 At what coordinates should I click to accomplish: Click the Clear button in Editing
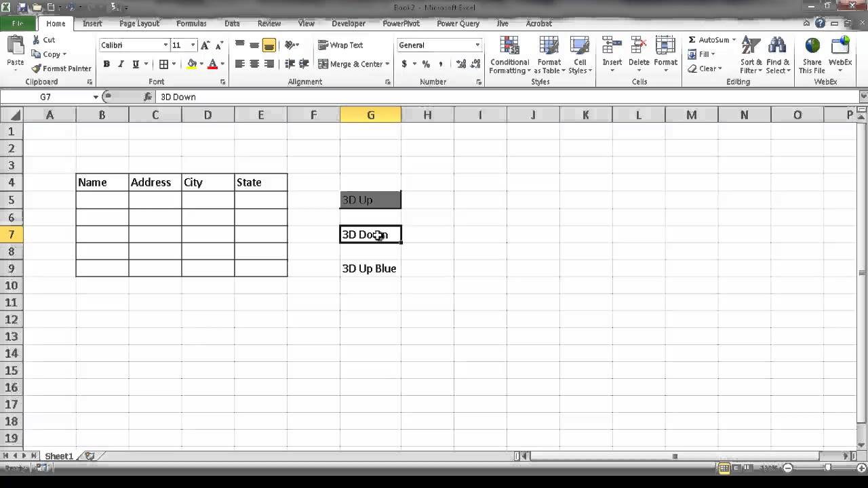click(705, 68)
